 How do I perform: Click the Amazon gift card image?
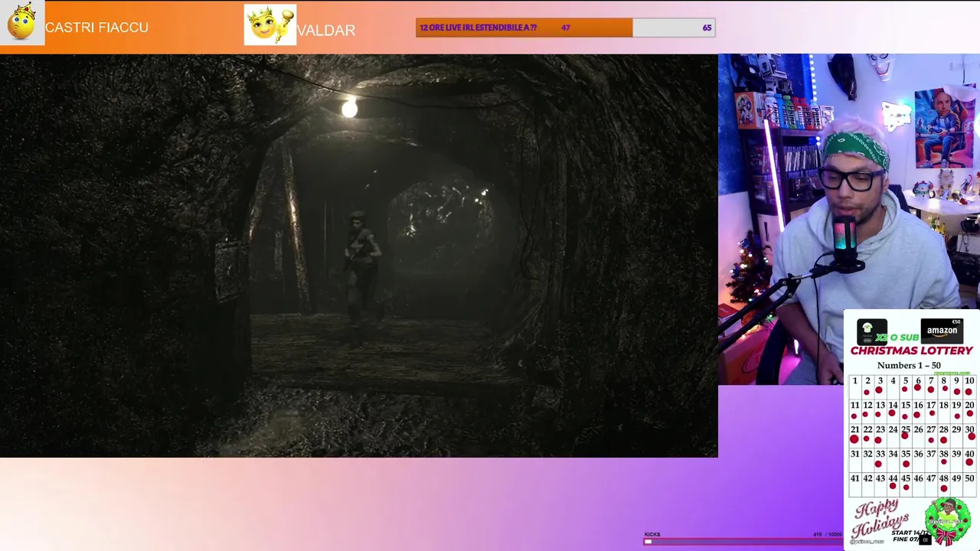[942, 331]
